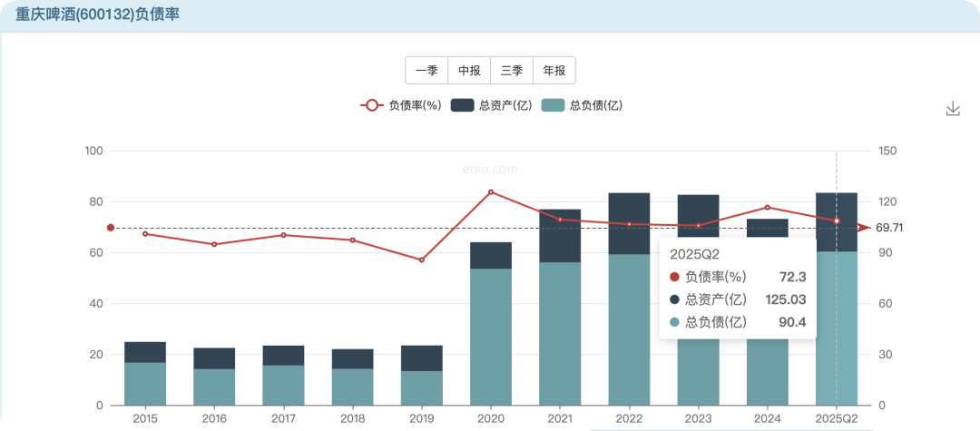Image resolution: width=980 pixels, height=431 pixels.
Task: Toggle 总资产(亿) series in legend
Action: click(x=491, y=105)
